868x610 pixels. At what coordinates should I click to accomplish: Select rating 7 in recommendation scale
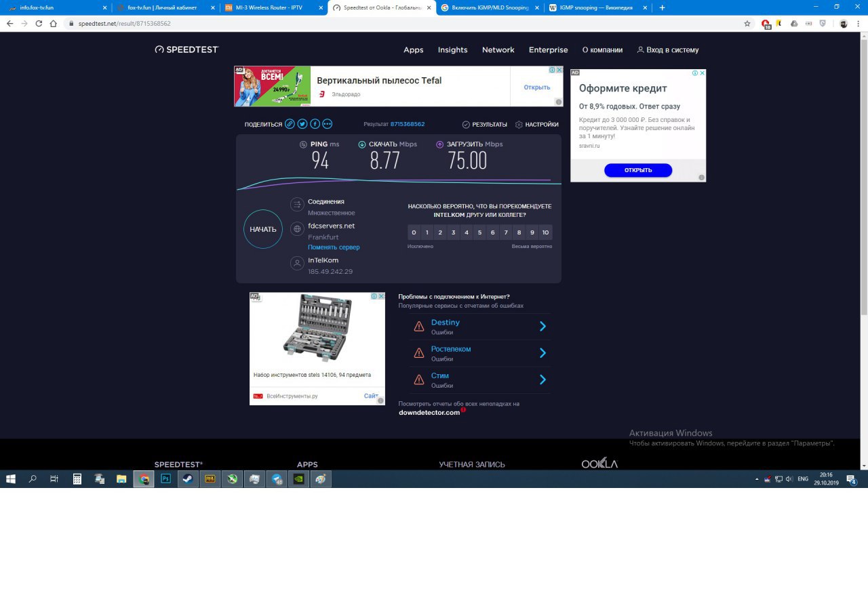tap(506, 232)
